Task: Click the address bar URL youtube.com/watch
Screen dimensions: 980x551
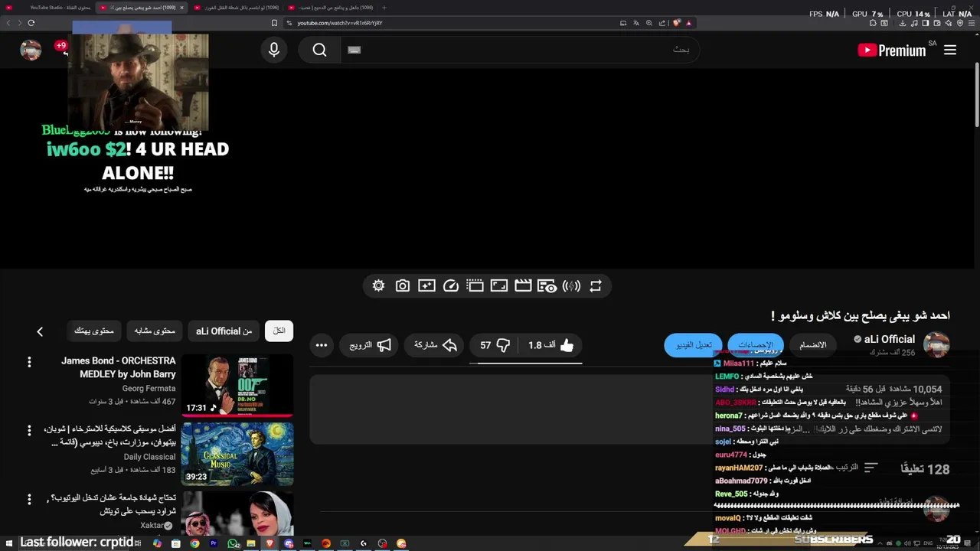Action: pos(340,23)
